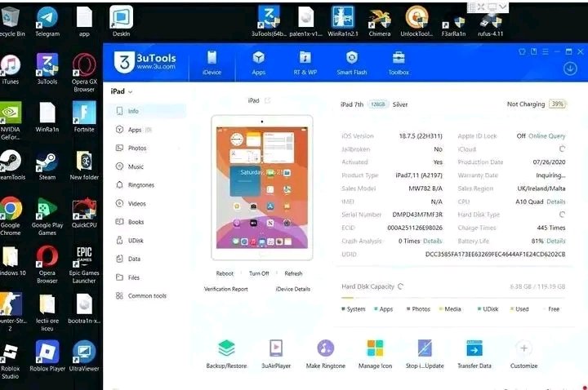
Task: Open CPU Details link
Action: pyautogui.click(x=556, y=202)
